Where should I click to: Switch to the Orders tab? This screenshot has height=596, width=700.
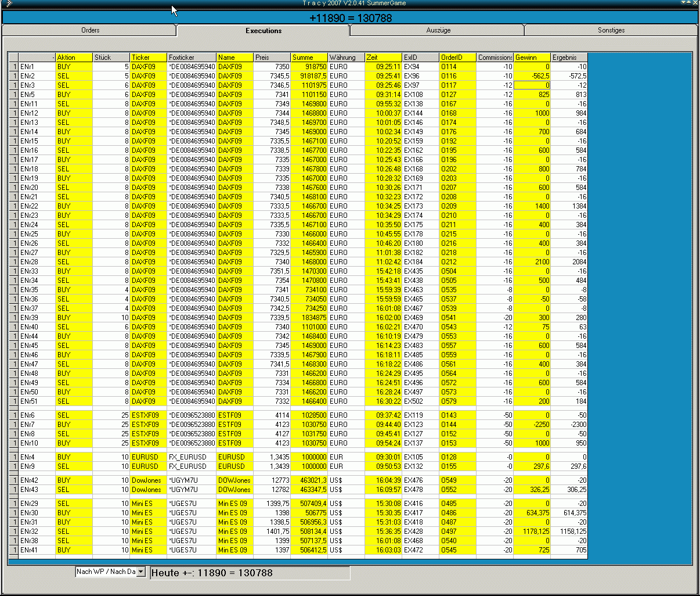point(90,30)
